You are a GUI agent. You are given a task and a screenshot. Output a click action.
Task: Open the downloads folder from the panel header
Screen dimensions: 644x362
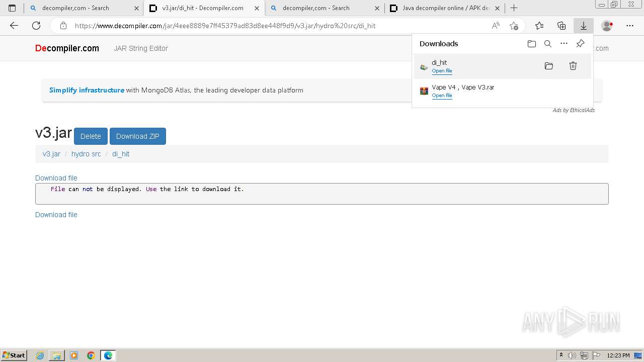coord(532,44)
